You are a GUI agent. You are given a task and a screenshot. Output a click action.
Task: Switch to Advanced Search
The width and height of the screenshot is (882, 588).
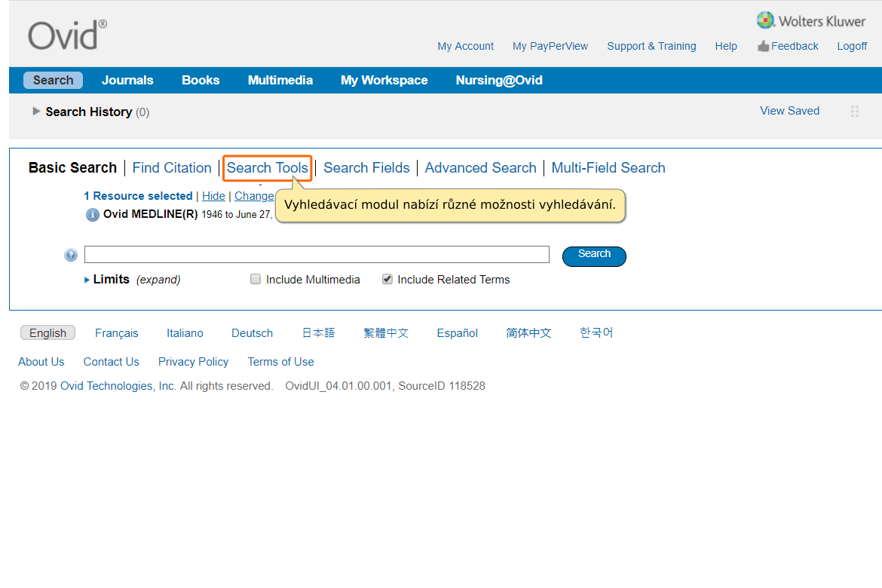480,167
